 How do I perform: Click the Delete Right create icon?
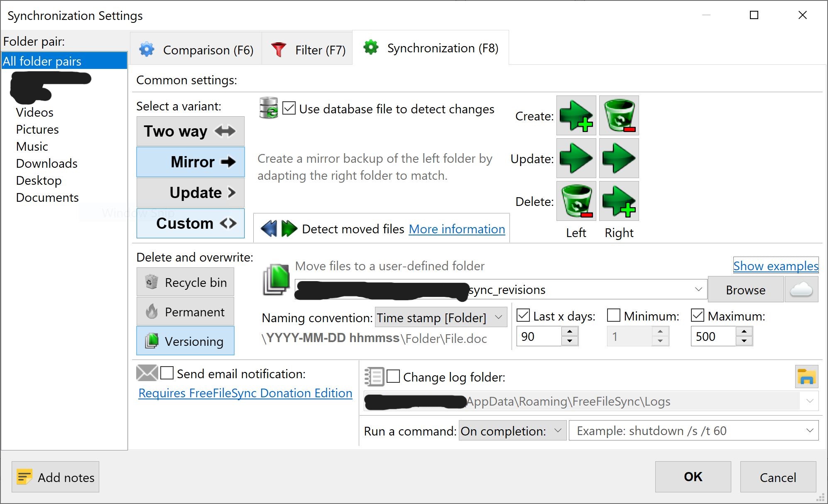[619, 201]
